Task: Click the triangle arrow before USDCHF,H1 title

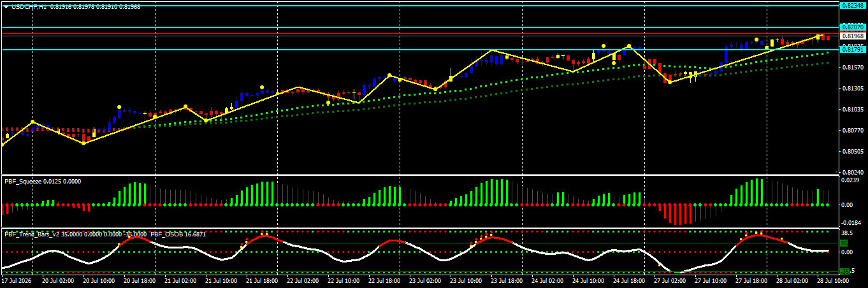Action: pos(6,6)
